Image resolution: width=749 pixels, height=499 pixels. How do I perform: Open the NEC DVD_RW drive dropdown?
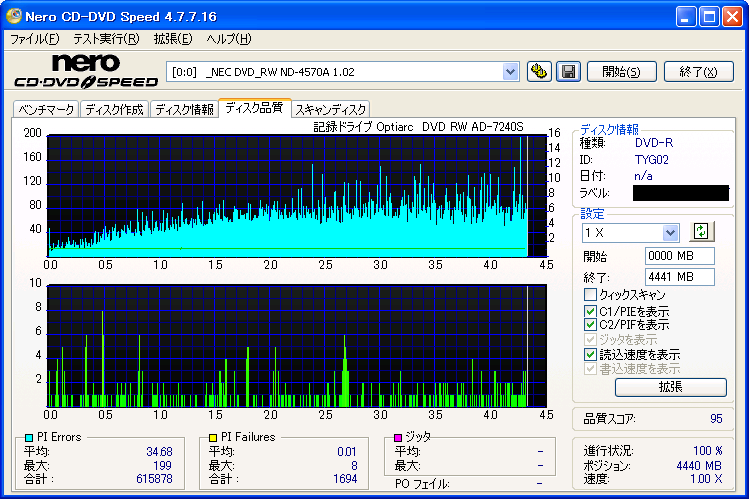pos(511,72)
